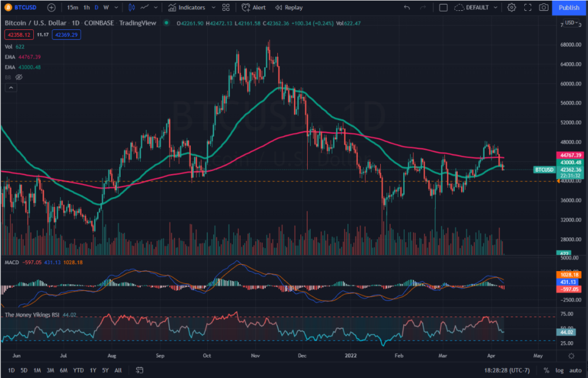Click the blue buy price 42369.29
Viewport: 588px width, 378px height.
tap(67, 35)
